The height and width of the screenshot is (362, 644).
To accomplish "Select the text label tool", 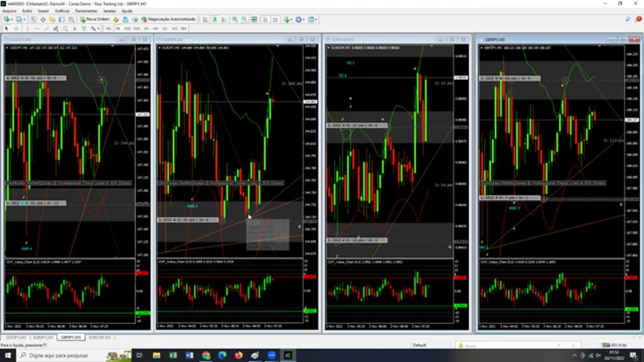I will (84, 28).
